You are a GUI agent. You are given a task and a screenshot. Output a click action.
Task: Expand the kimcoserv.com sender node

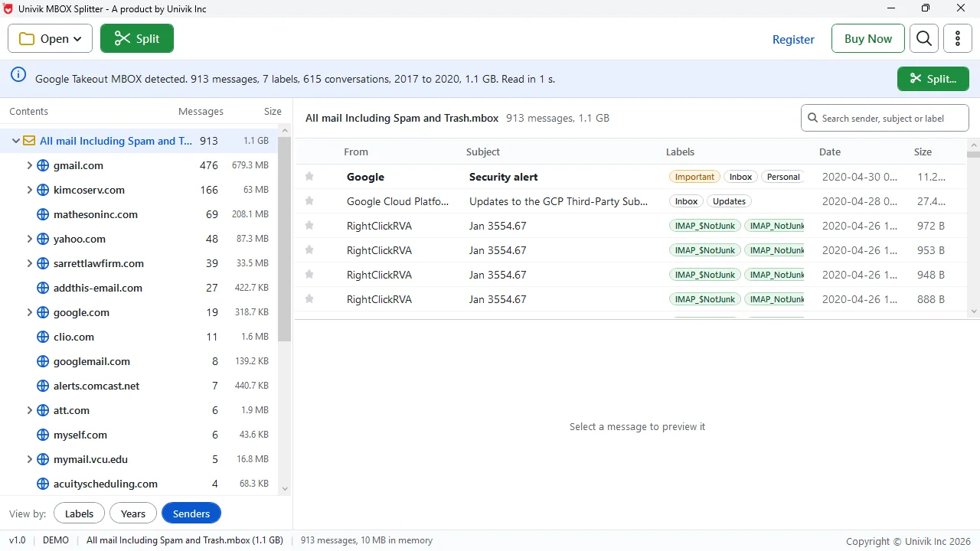29,190
